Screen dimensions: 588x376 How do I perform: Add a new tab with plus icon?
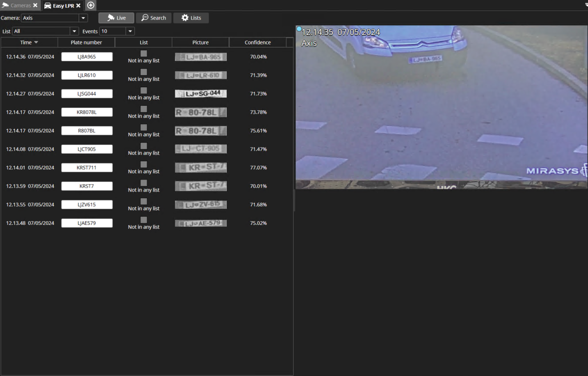tap(91, 5)
